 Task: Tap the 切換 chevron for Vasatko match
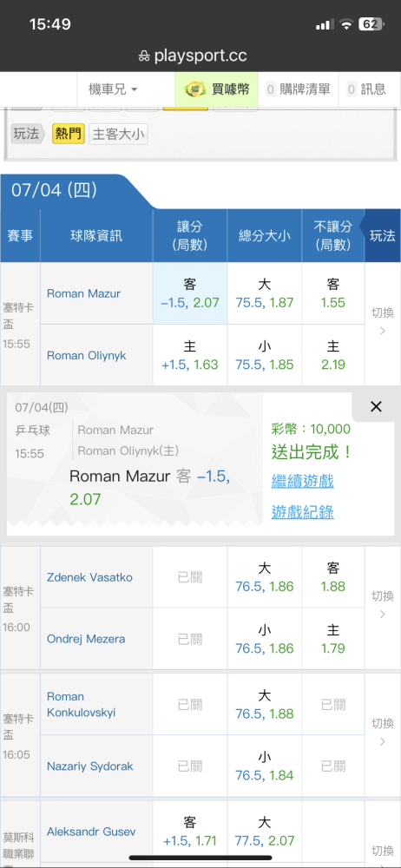383,605
